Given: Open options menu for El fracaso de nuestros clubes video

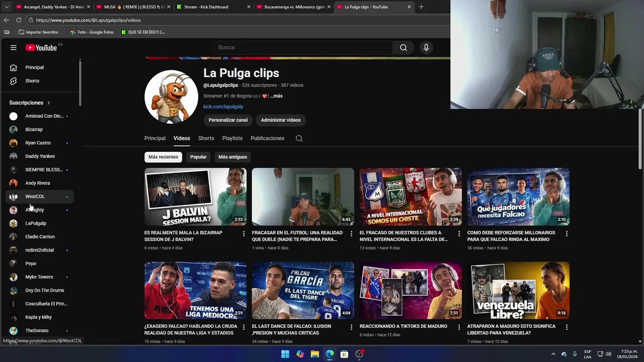Looking at the screenshot, I should pyautogui.click(x=459, y=234).
